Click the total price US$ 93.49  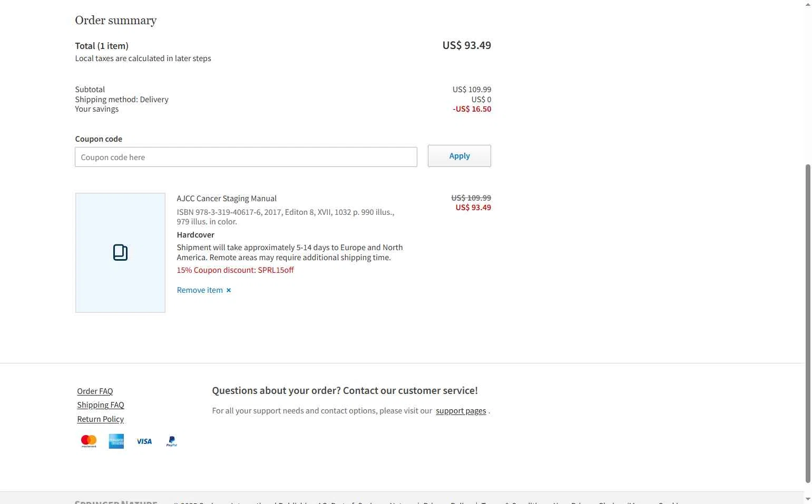click(x=467, y=45)
